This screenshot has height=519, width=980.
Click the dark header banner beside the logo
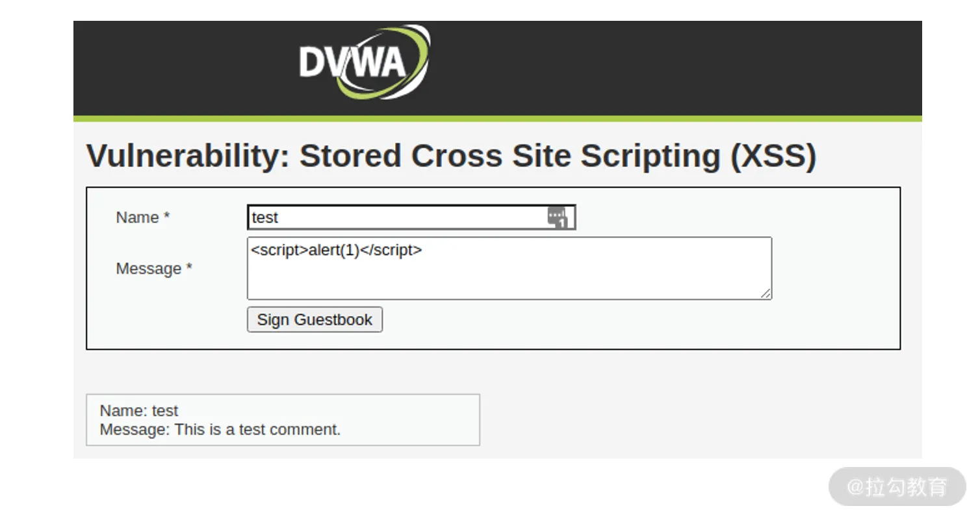pos(676,68)
